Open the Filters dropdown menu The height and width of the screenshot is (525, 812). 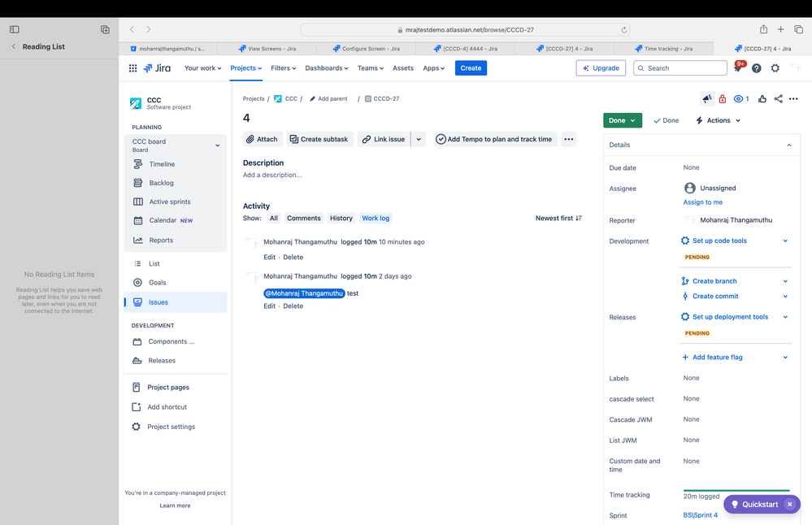point(284,67)
